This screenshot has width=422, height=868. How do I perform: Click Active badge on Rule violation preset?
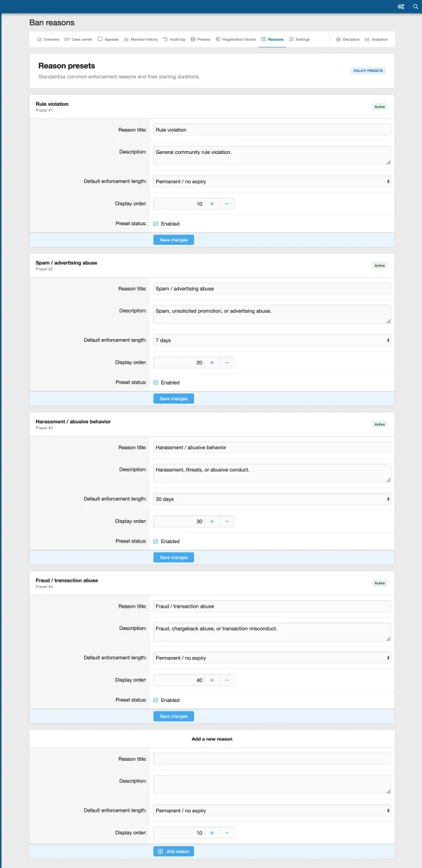(380, 106)
